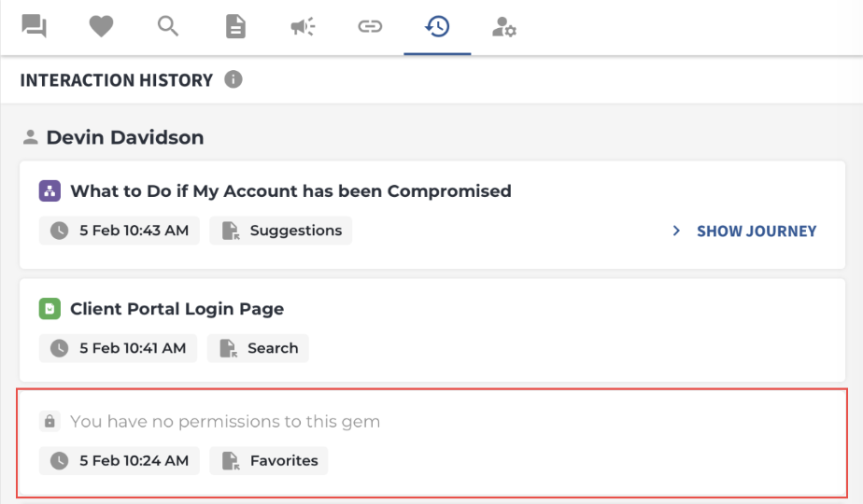Viewport: 863px width, 504px height.
Task: Switch to the interaction history clock tab
Action: coord(437,26)
